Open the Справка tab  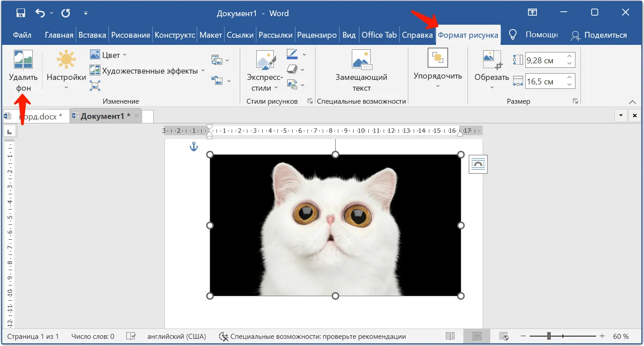417,35
